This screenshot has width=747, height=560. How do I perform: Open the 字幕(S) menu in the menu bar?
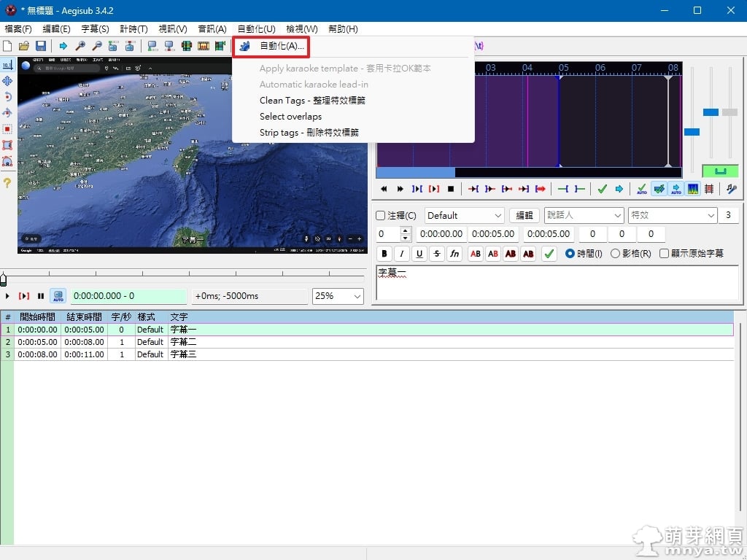coord(95,29)
